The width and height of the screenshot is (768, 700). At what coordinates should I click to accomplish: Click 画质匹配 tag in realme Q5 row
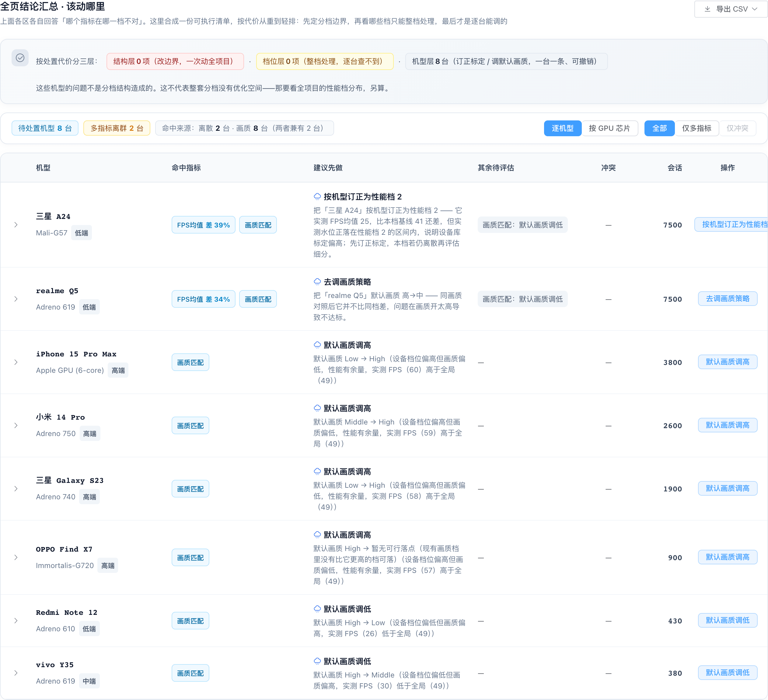pos(258,299)
